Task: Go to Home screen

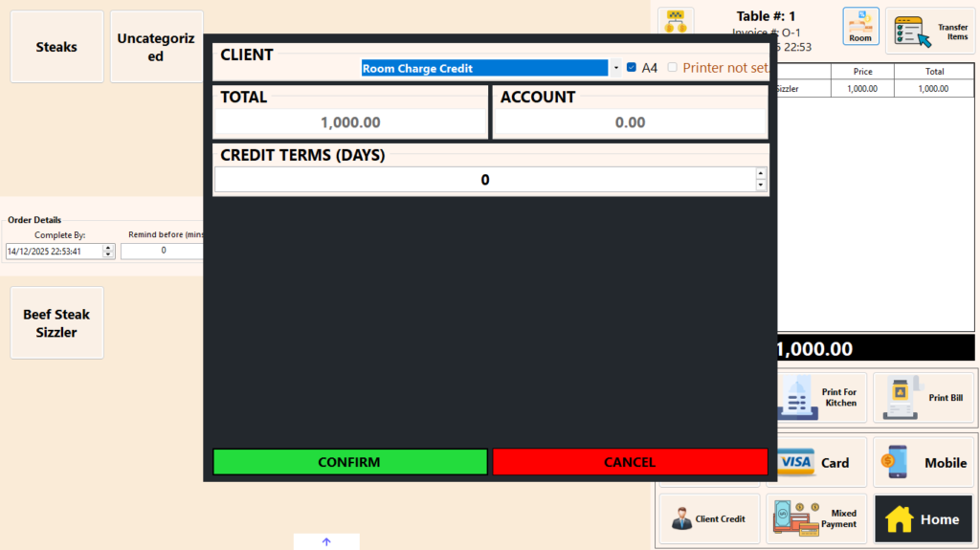Action: 924,519
